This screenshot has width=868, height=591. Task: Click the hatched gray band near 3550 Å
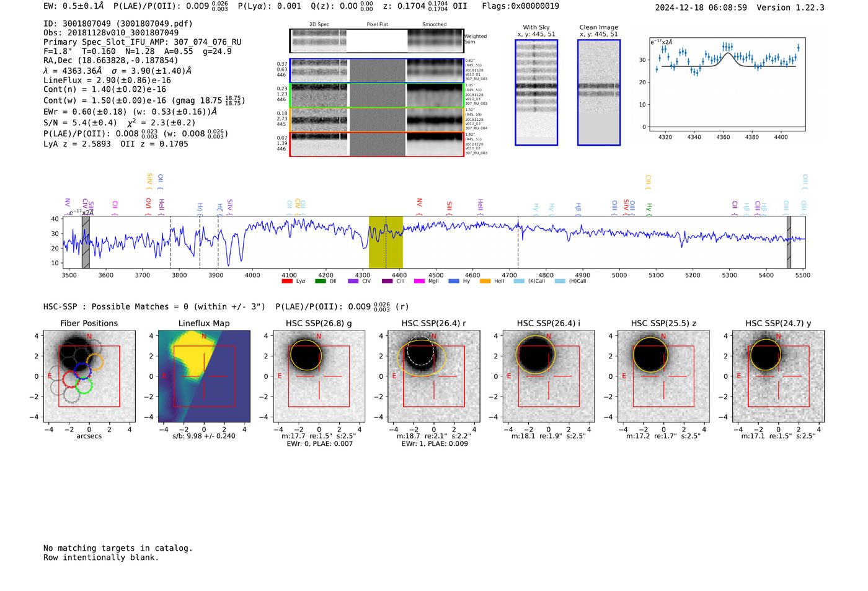86,242
